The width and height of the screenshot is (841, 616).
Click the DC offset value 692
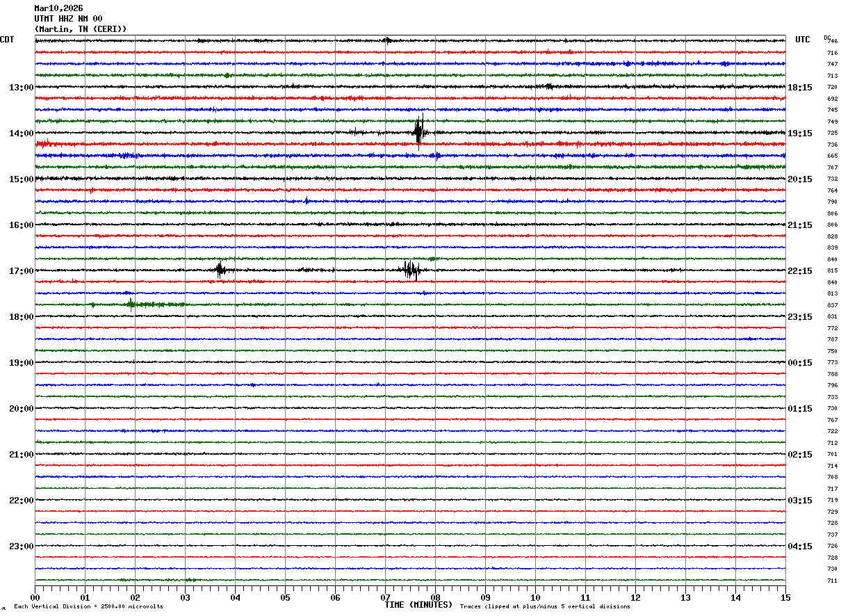click(x=832, y=99)
